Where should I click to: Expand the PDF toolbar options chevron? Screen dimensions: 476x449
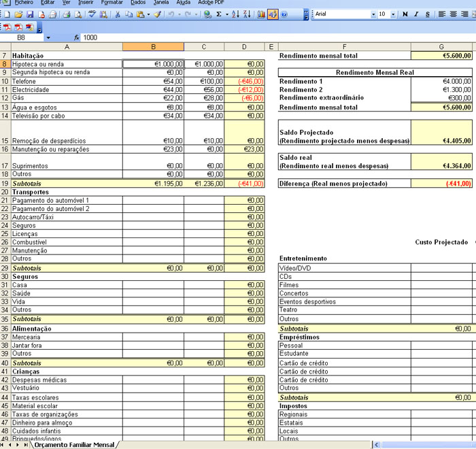(x=39, y=29)
